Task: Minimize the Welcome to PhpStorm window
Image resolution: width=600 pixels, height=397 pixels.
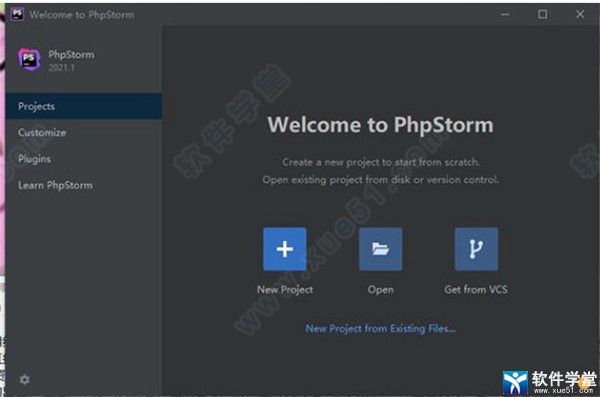Action: [x=505, y=15]
